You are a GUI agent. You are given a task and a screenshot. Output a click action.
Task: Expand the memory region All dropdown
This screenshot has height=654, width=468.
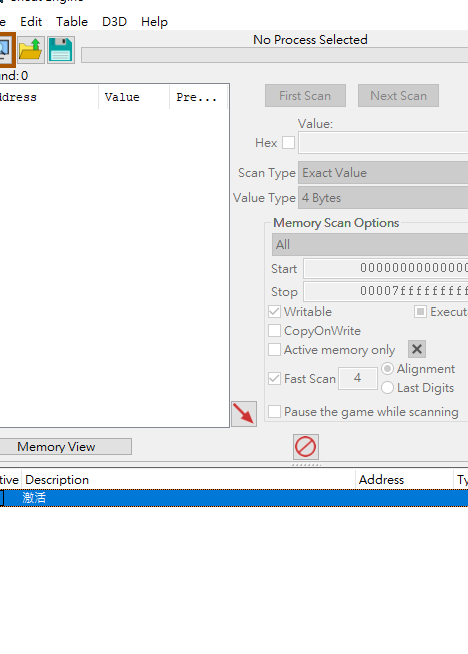coord(370,244)
